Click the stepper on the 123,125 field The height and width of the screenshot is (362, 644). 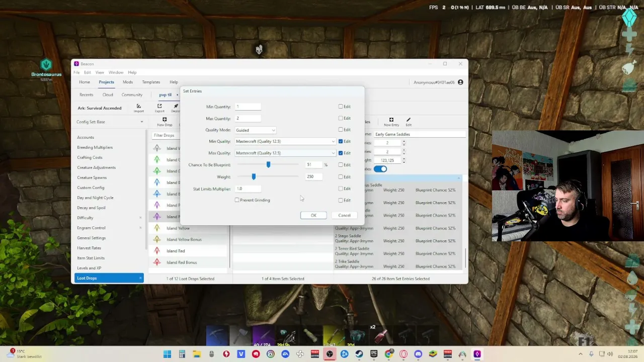tap(404, 160)
